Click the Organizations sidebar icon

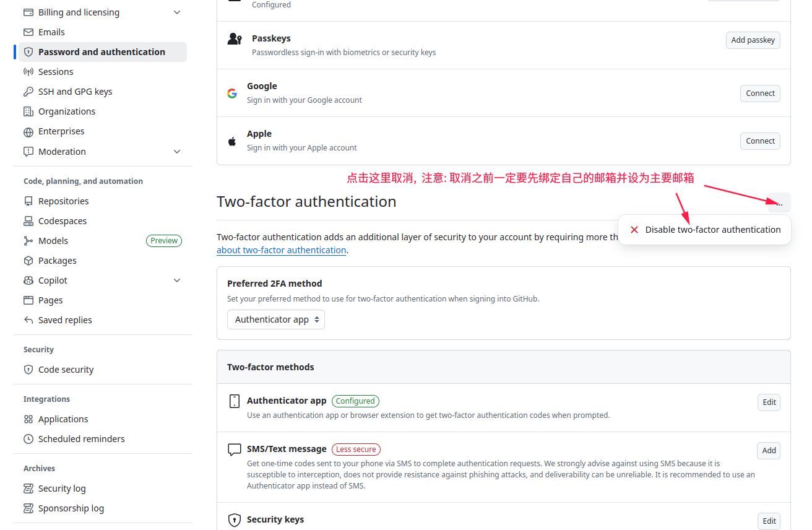tap(28, 111)
